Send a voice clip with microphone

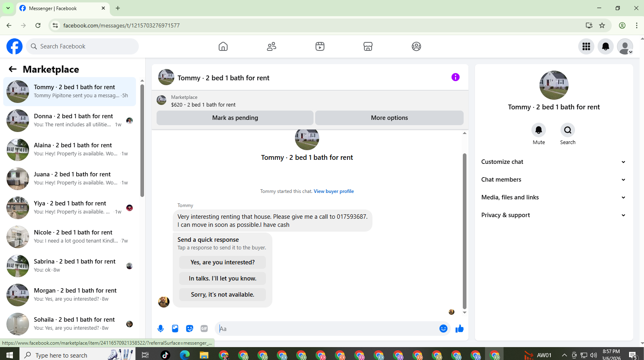(161, 329)
